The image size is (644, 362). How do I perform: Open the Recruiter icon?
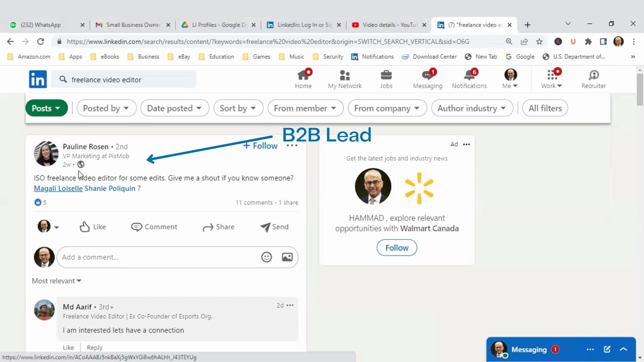594,79
